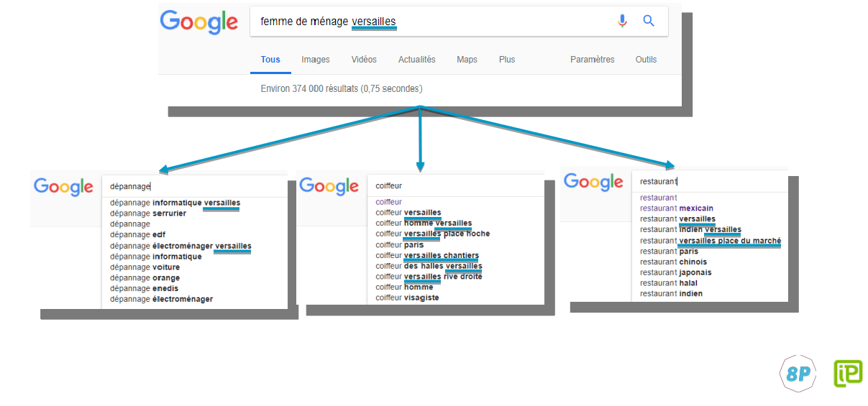This screenshot has height=406, width=868.
Task: Select suggestion 'dépannage voiture'
Action: [x=145, y=267]
